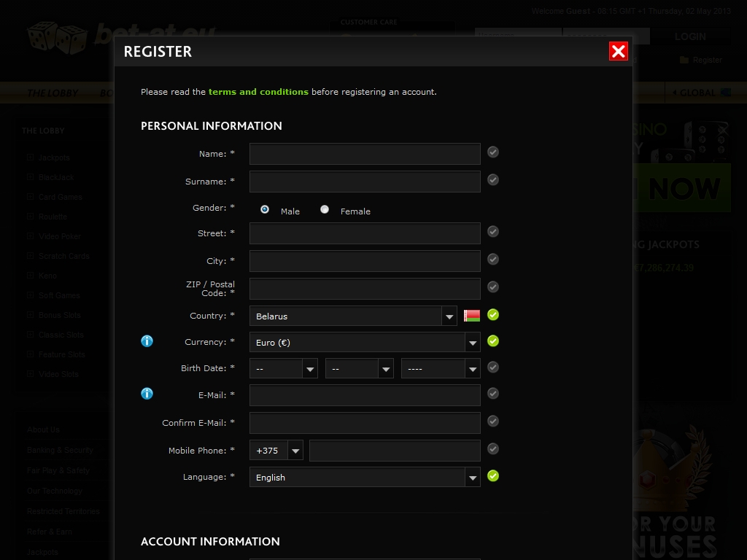
Task: Close the Register dialog with red X
Action: [618, 51]
